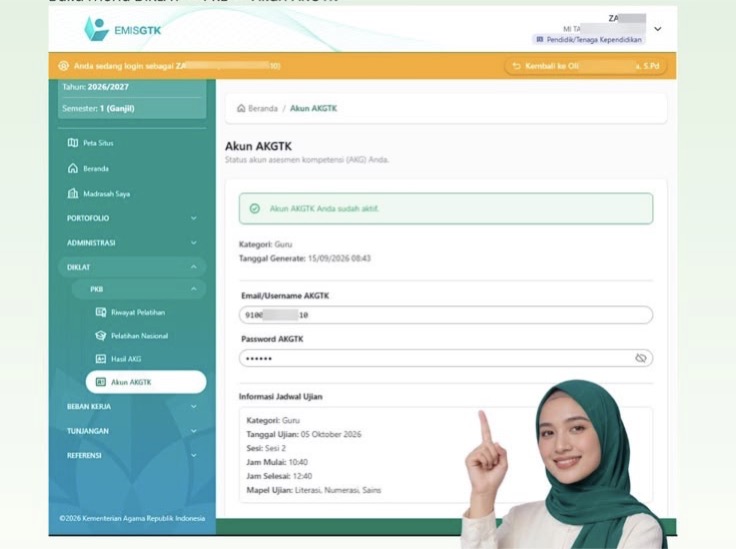
Task: Open Madrasah Saya building icon
Action: 73,193
